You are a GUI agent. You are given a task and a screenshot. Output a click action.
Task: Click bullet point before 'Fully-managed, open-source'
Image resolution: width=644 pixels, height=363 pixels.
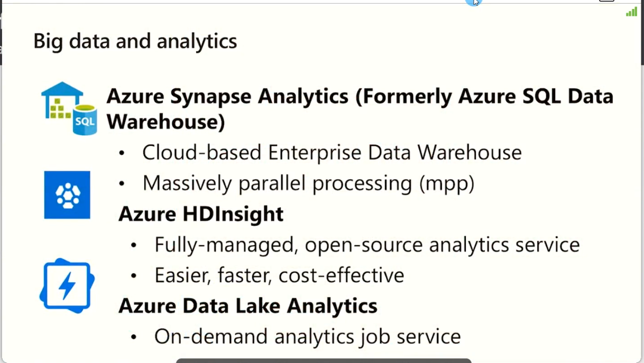(x=134, y=246)
